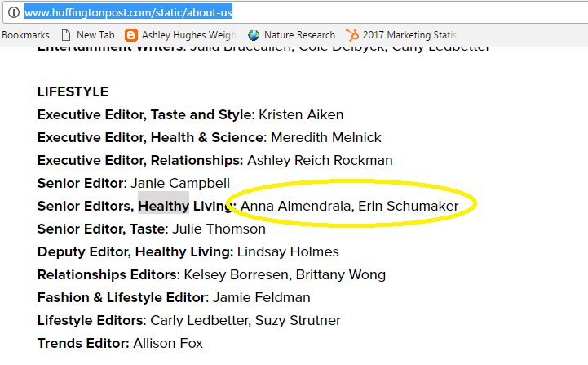Viewport: 588px width, 365px height.
Task: Click "Trends Editor" label
Action: coord(82,344)
